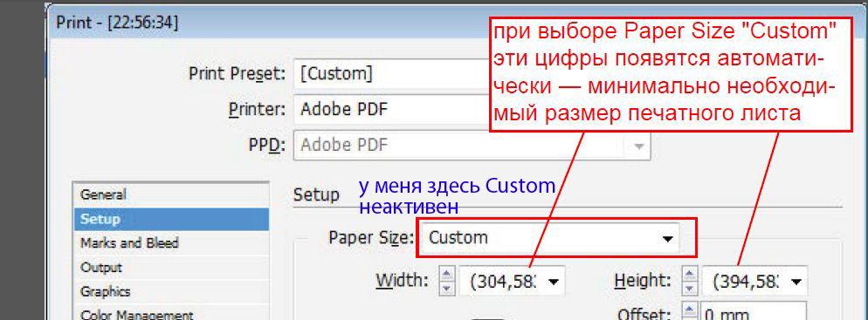Click the Offset field showing 0 mm
The image size is (868, 320).
[x=754, y=311]
